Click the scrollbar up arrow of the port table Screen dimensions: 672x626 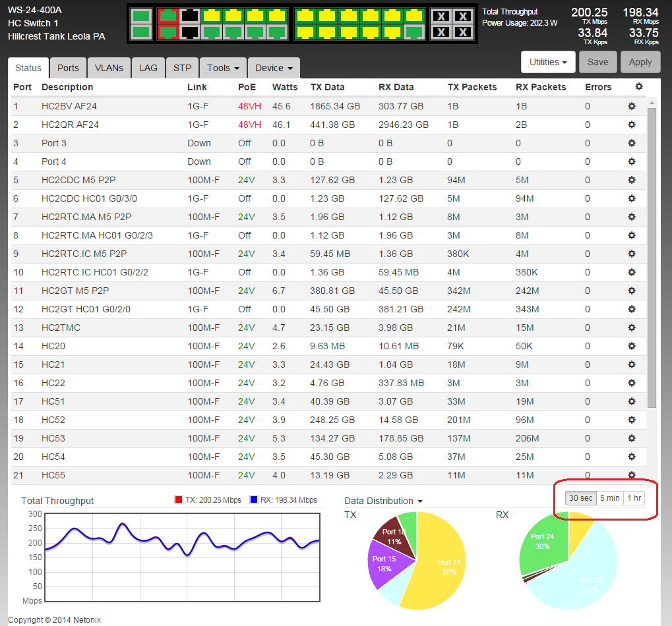[652, 103]
